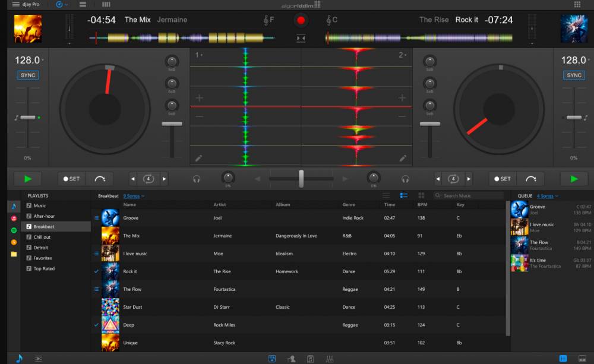
Task: Select the red iTunes library source
Action: (14, 219)
